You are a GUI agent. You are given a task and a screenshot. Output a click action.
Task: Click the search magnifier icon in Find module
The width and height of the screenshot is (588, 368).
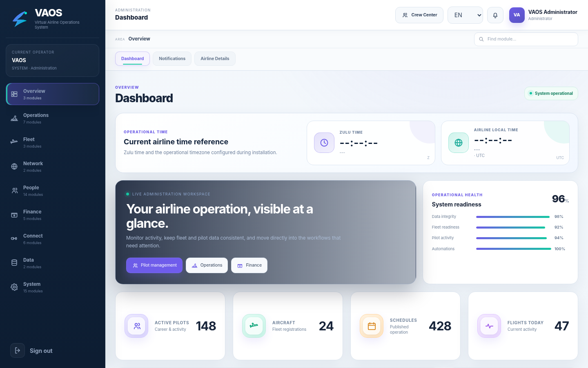click(x=481, y=39)
